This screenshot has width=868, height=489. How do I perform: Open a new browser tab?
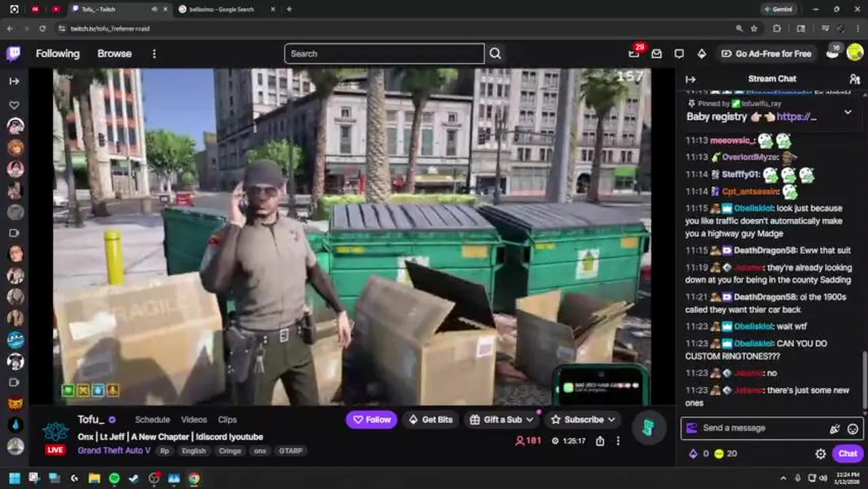(289, 10)
